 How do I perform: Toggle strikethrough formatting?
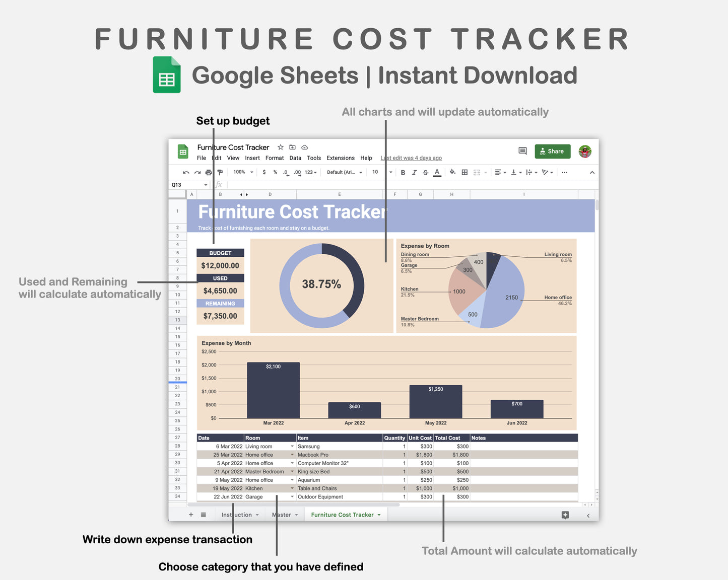tap(426, 173)
